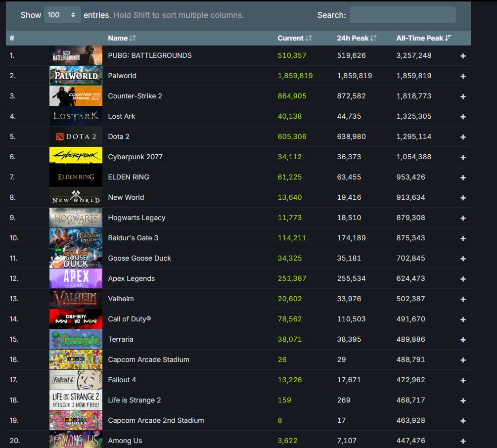Expand the Terraria row plus icon

coord(463,340)
